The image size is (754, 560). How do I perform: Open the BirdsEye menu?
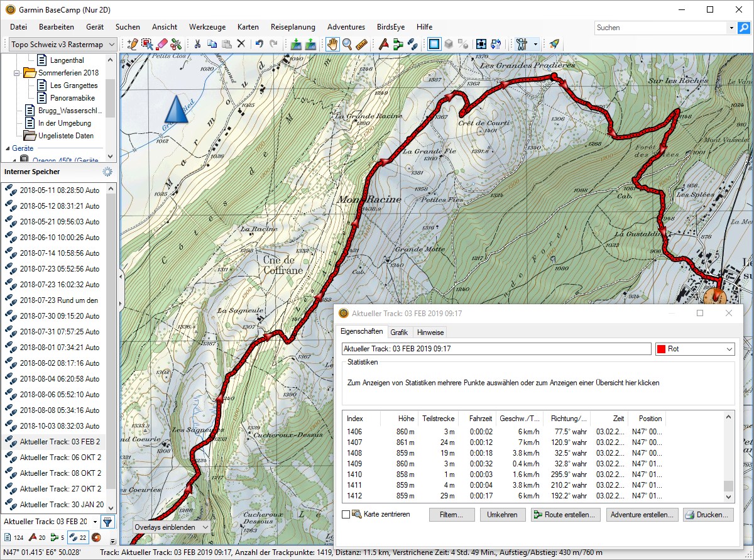(x=391, y=27)
